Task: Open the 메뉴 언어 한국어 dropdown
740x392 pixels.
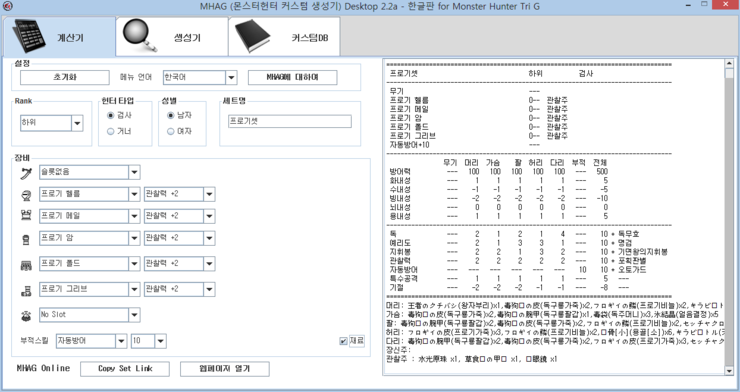Action: [231, 77]
